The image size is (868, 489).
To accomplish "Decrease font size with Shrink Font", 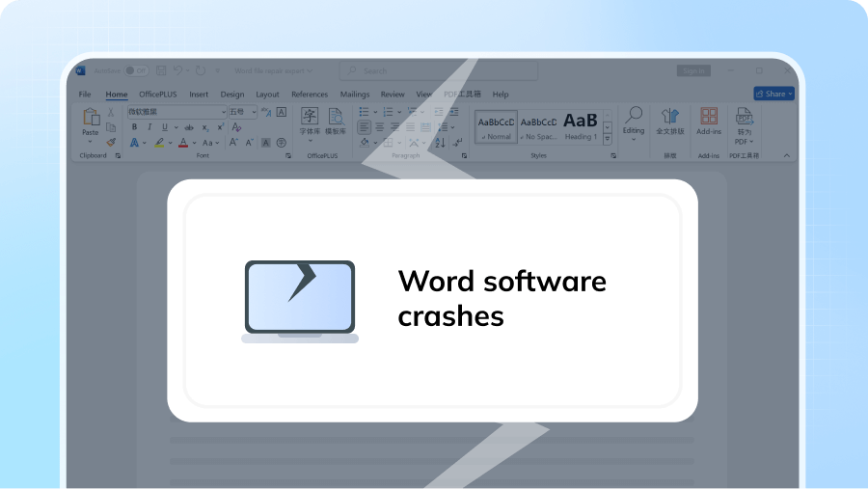I will (x=249, y=143).
